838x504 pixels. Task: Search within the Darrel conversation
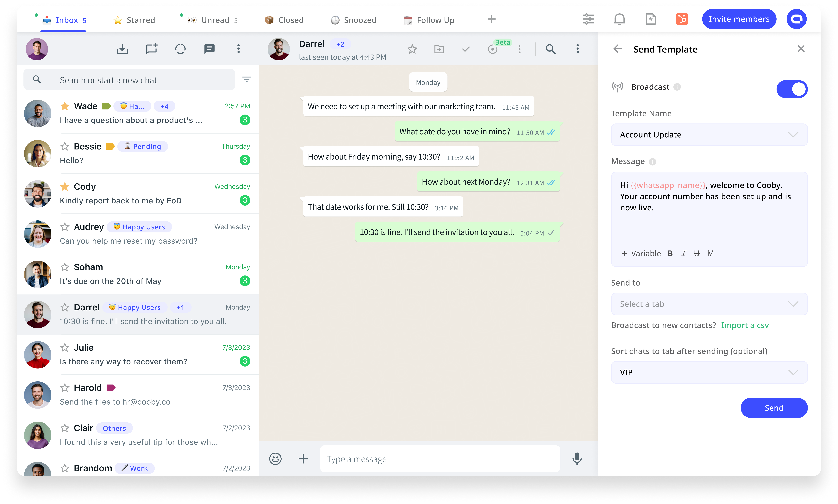coord(550,49)
